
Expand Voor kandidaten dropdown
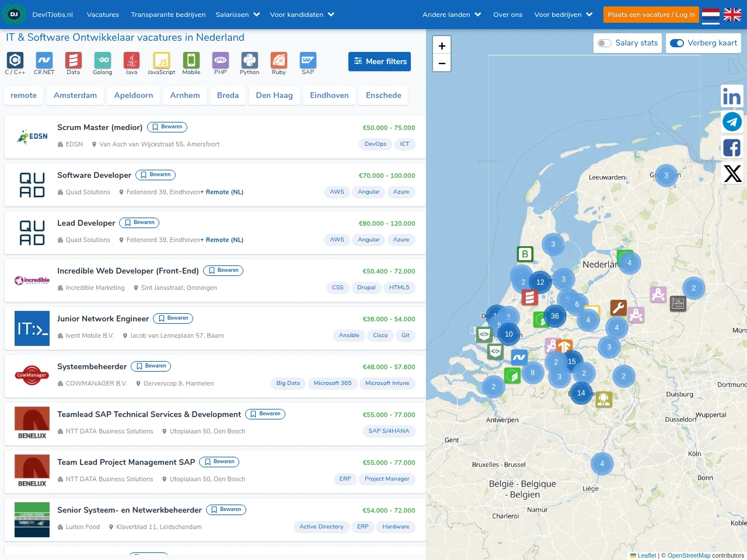(302, 15)
